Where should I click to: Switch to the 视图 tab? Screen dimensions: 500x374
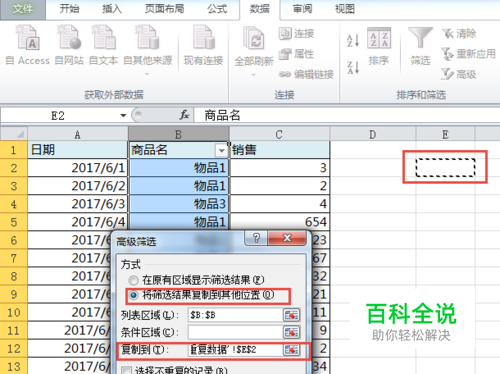345,9
